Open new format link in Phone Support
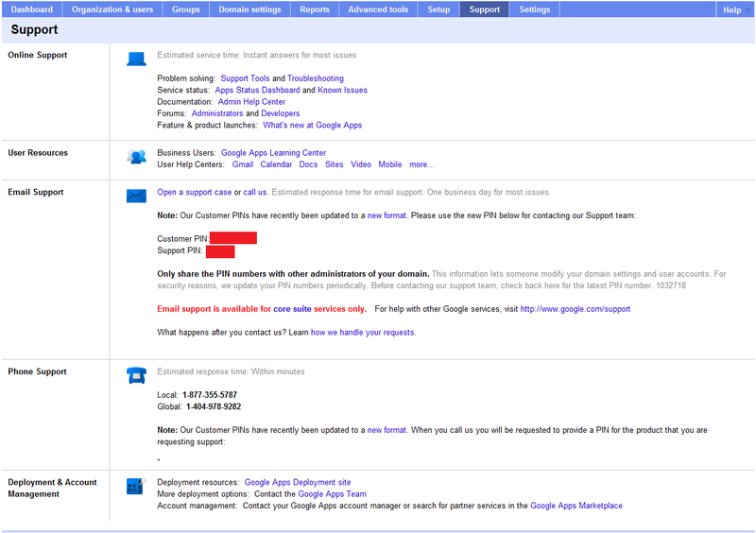 point(387,430)
